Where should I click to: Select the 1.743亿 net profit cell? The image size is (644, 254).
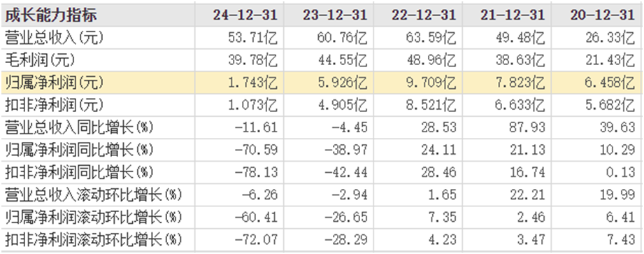click(252, 83)
